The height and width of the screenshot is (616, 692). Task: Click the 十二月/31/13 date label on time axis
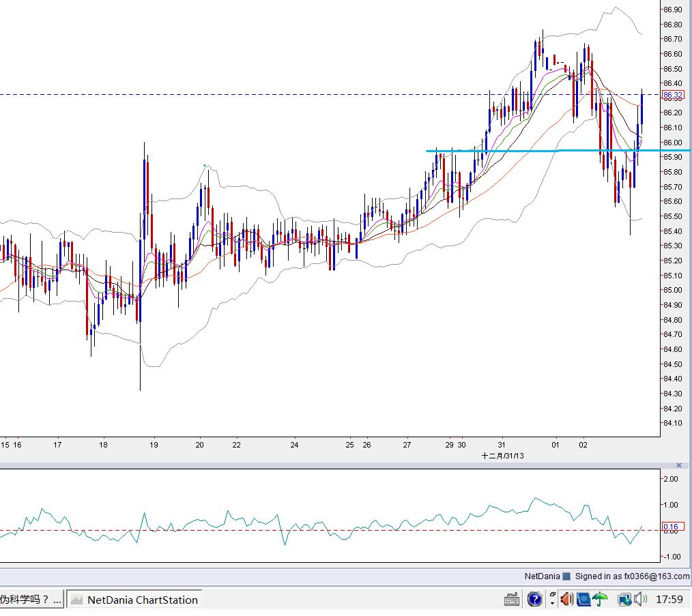(503, 456)
